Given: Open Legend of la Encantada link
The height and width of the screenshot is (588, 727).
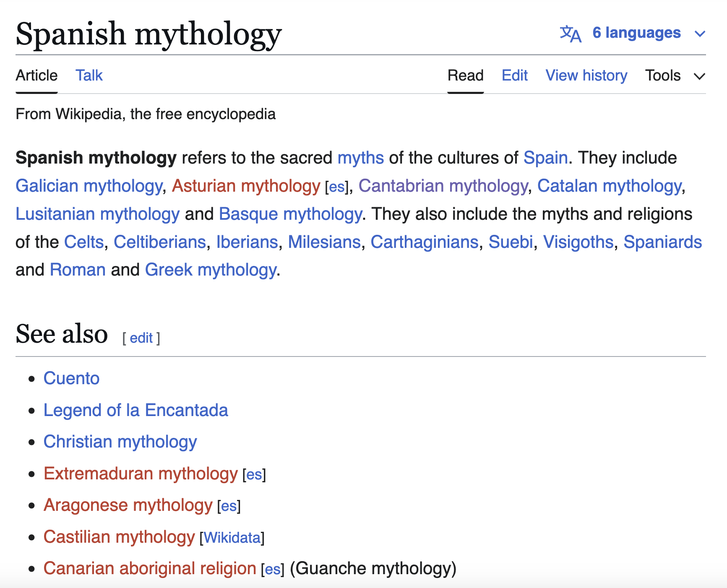Looking at the screenshot, I should coord(135,410).
